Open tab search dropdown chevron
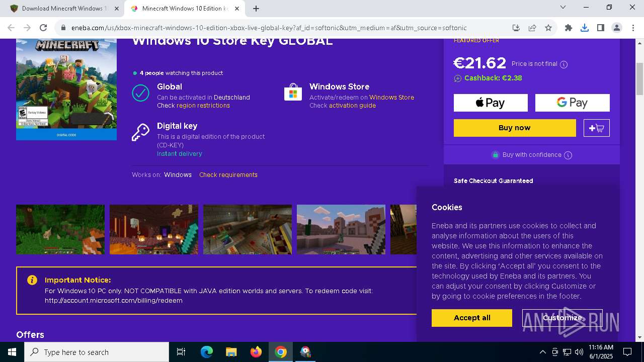This screenshot has width=644, height=362. [x=563, y=7]
